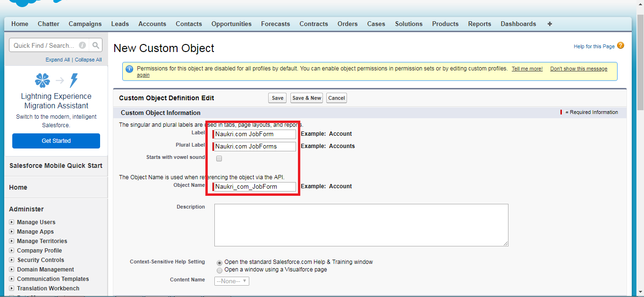Viewport: 644px width, 297px height.
Task: Expand Manage Territories tree item
Action: click(12, 241)
